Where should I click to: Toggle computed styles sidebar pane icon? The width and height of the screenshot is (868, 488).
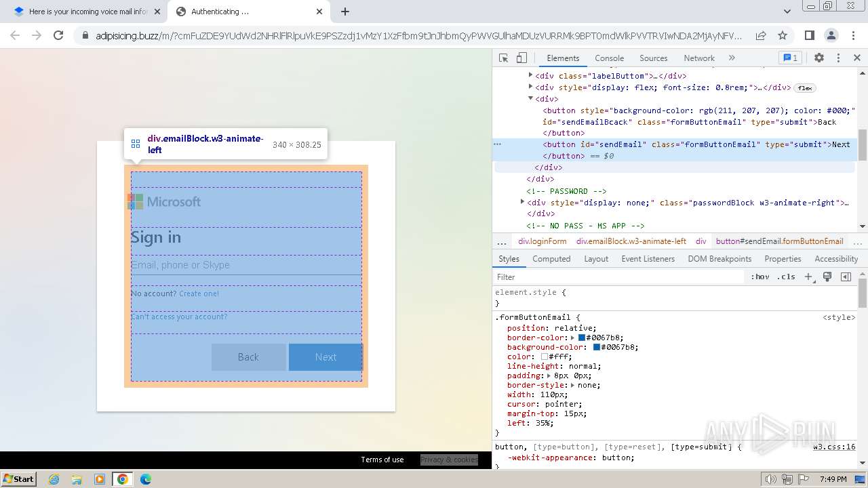tap(846, 277)
